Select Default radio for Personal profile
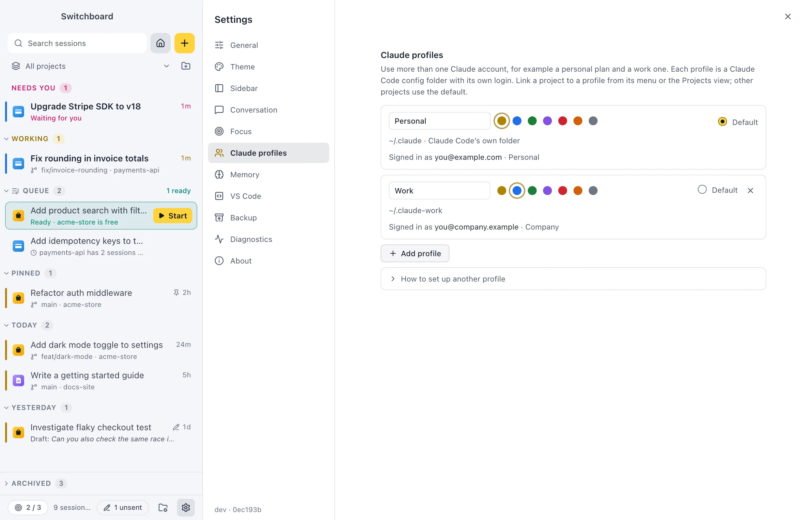Viewport: 812px width, 520px height. click(723, 121)
